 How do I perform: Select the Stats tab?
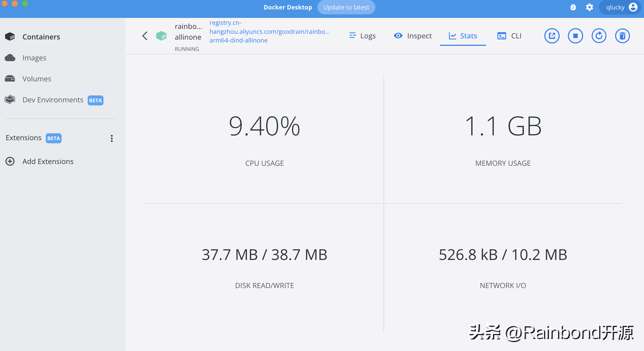click(x=463, y=36)
